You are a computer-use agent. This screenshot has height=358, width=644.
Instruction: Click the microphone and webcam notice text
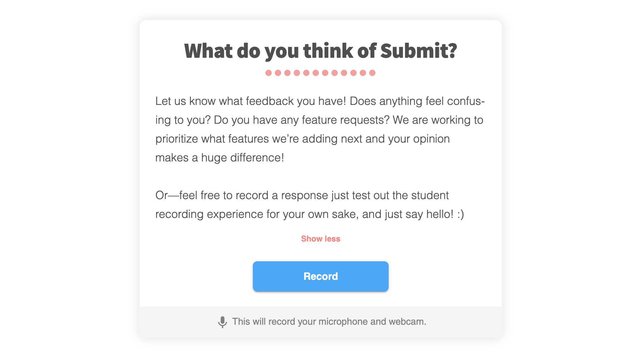[329, 322]
